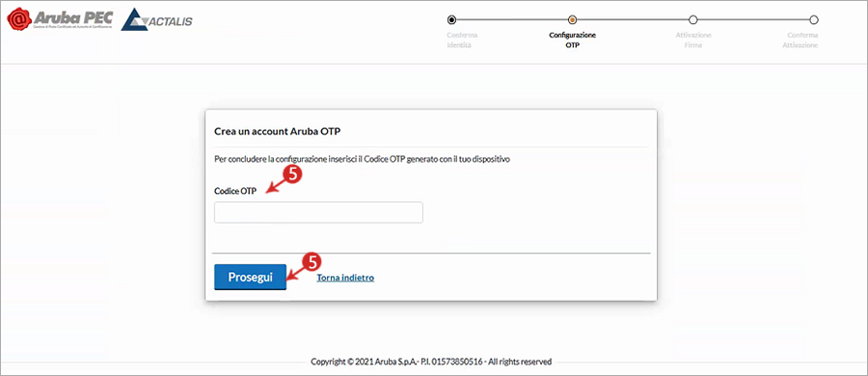This screenshot has height=376, width=868.
Task: Click the Actalis triangle logo icon
Action: (x=134, y=19)
